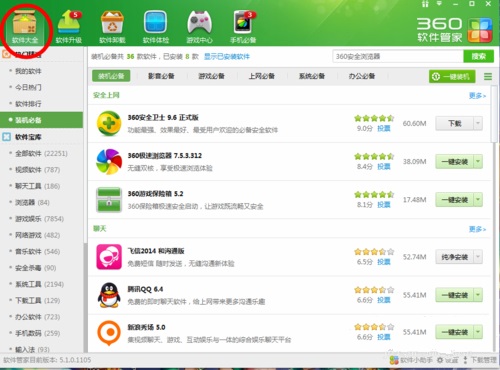Viewport: 500px width, 370px height.
Task: Click 更多 link in 聊天 section
Action: (x=477, y=229)
